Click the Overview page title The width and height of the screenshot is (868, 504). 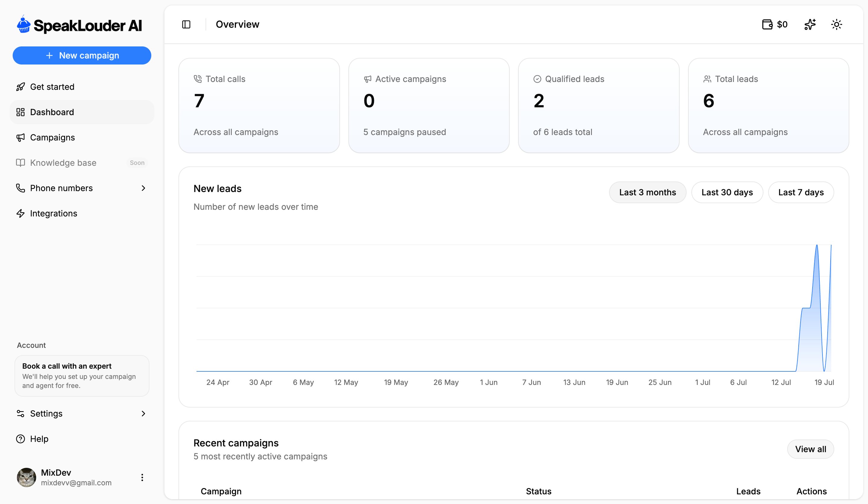[237, 24]
